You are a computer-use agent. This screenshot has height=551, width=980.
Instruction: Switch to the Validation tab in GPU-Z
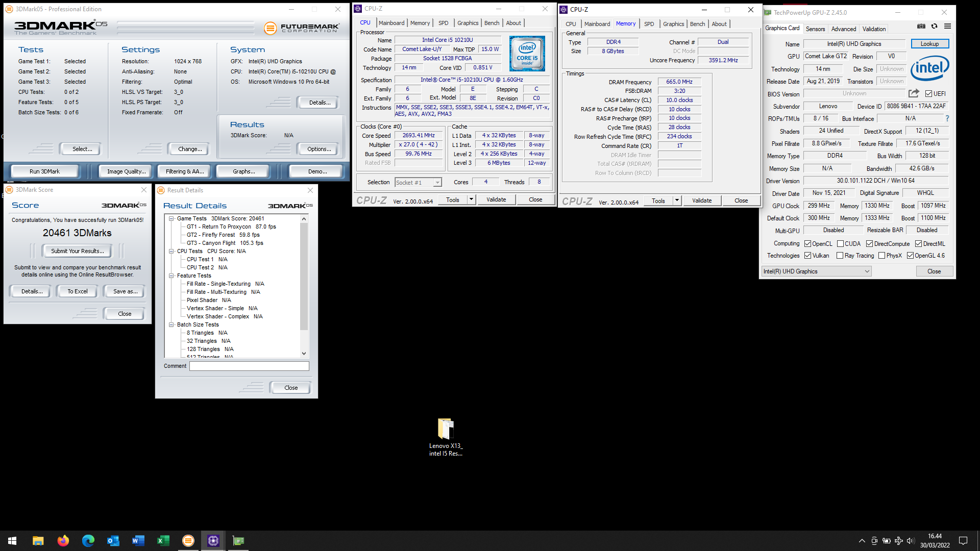click(x=874, y=29)
